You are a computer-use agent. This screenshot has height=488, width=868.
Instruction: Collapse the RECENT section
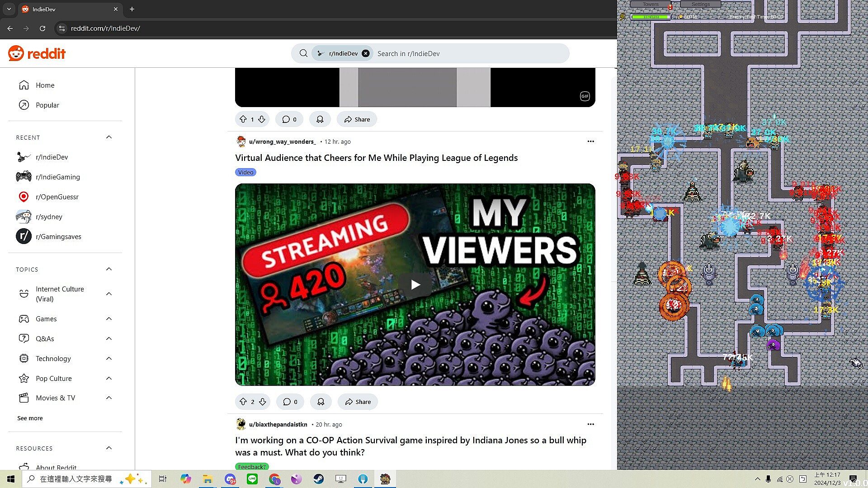tap(109, 137)
